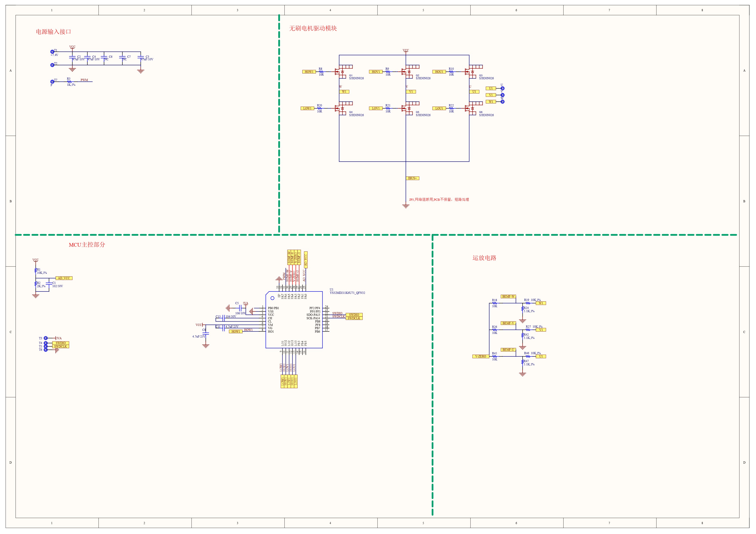Viewport: 756px width, 534px height.
Task: Select capacitor C11 4.7uF/25V
Action: (224, 328)
